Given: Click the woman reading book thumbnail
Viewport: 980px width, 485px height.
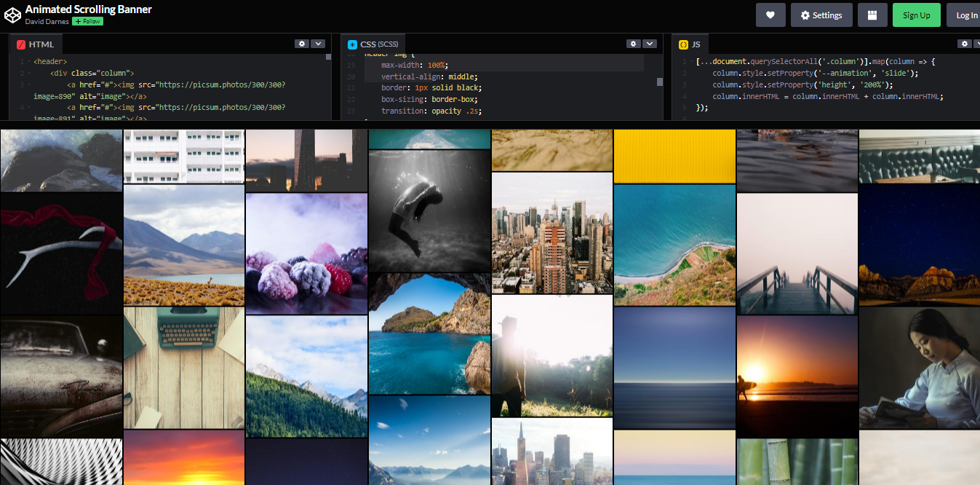Looking at the screenshot, I should [x=920, y=368].
